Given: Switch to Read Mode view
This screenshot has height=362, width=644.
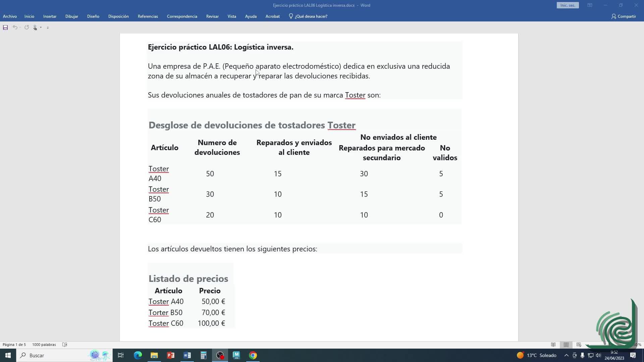Looking at the screenshot, I should pos(553,345).
